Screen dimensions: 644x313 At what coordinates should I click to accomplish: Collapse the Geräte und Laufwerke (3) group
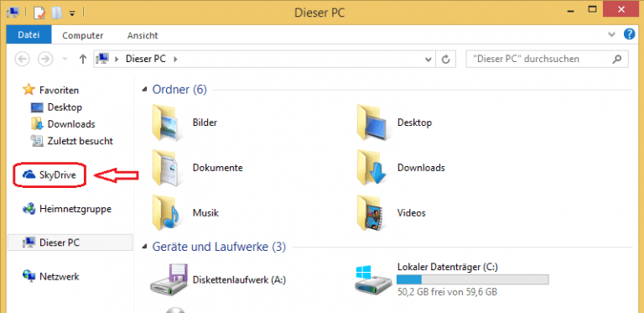coord(144,247)
